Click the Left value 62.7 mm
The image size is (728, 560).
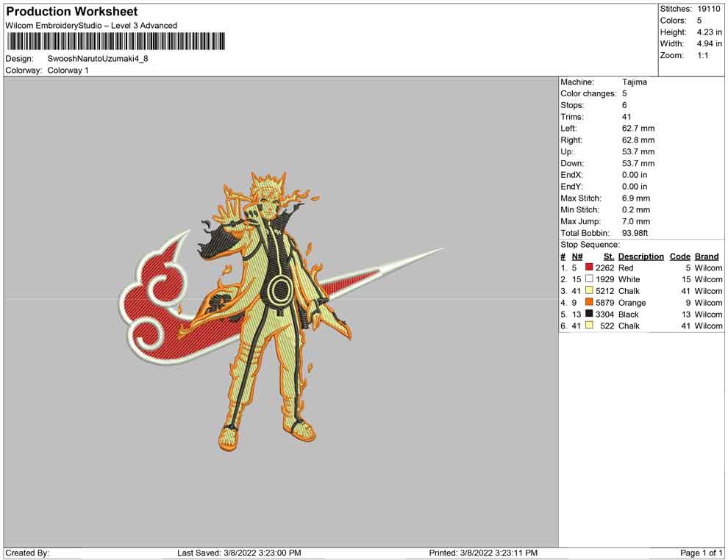638,129
